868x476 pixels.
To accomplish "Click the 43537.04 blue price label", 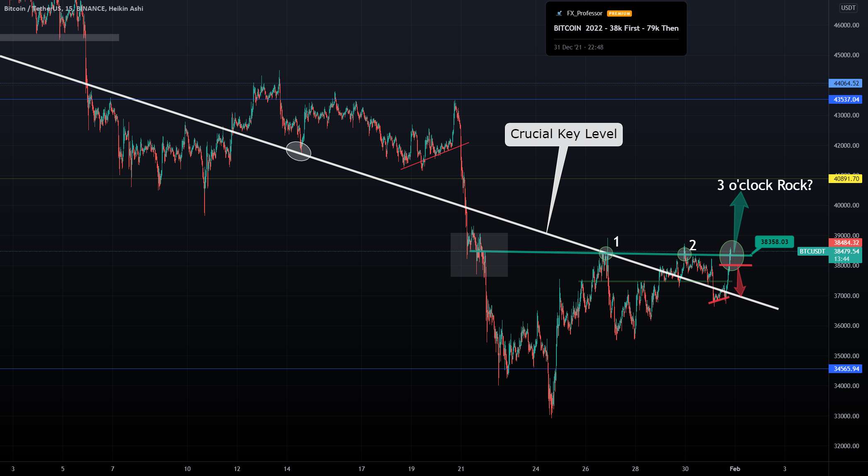I will point(845,100).
